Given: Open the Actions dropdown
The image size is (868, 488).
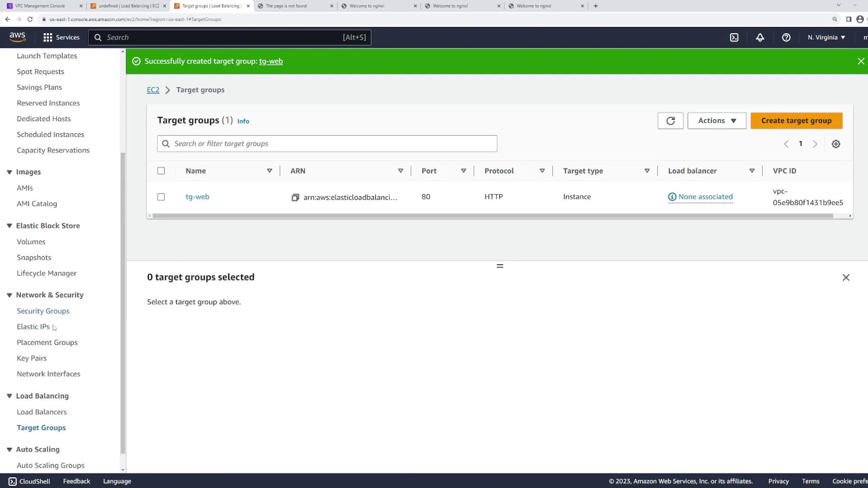Looking at the screenshot, I should point(717,121).
